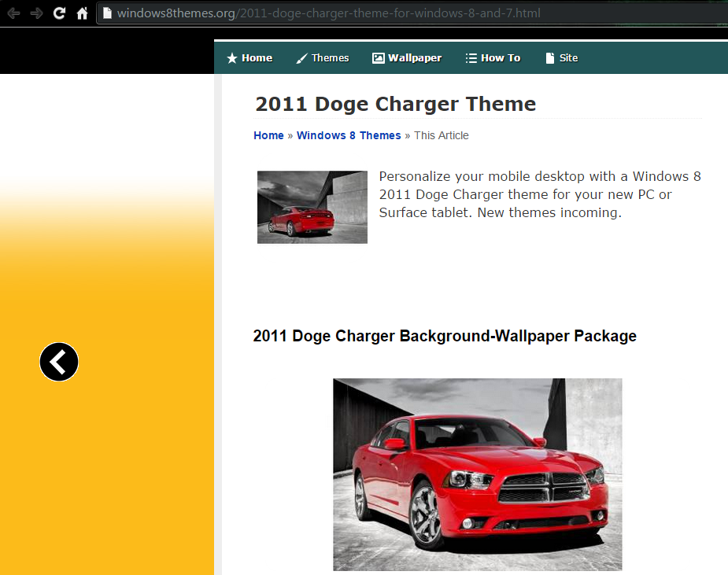Click the browser back arrow
This screenshot has height=575, width=728.
[13, 13]
